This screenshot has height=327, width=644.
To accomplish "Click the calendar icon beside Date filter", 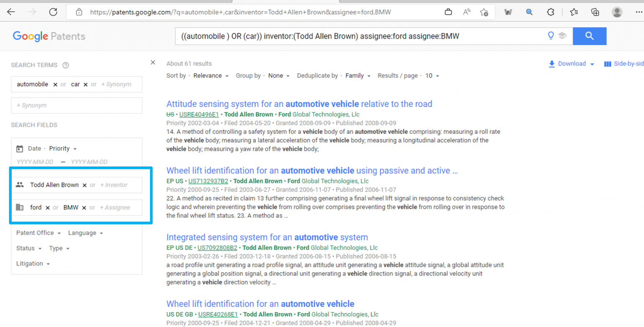I will click(x=19, y=148).
